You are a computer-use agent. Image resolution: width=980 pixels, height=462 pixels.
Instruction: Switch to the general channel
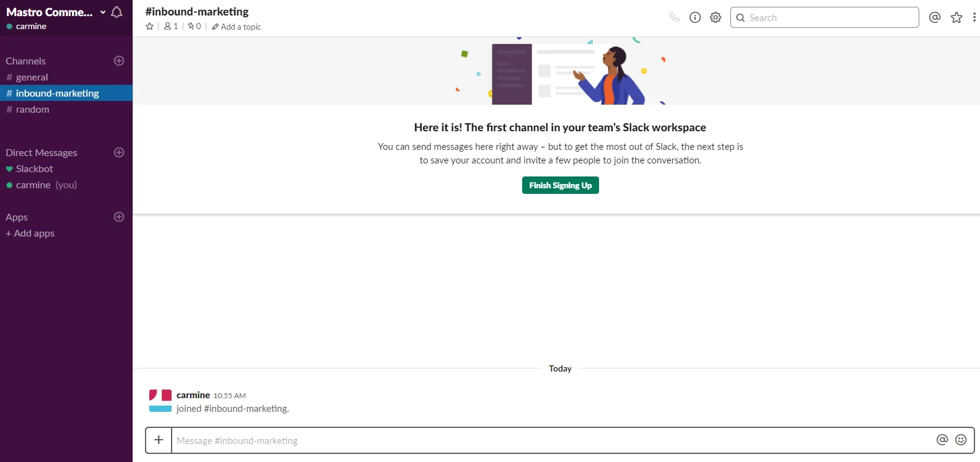click(66, 77)
